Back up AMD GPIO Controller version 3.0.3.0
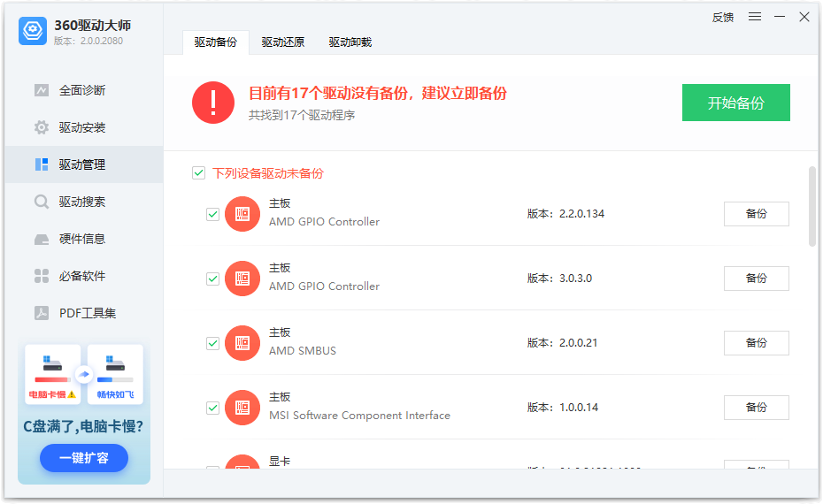 pyautogui.click(x=757, y=279)
